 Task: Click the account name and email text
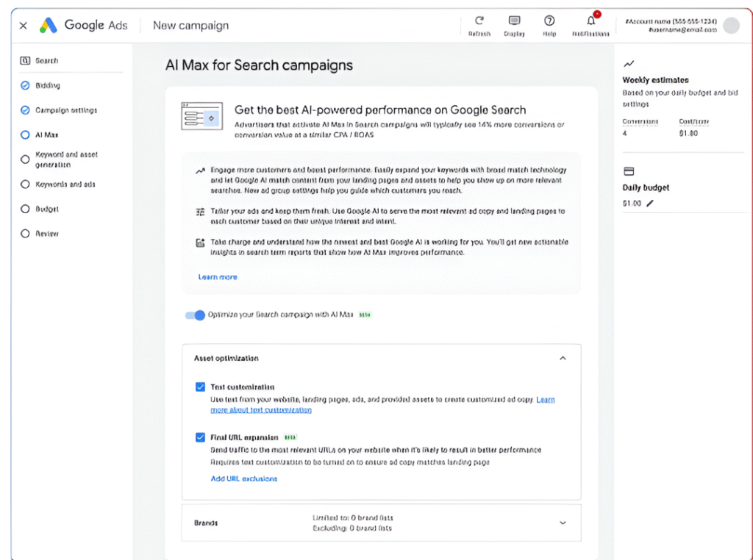point(671,26)
